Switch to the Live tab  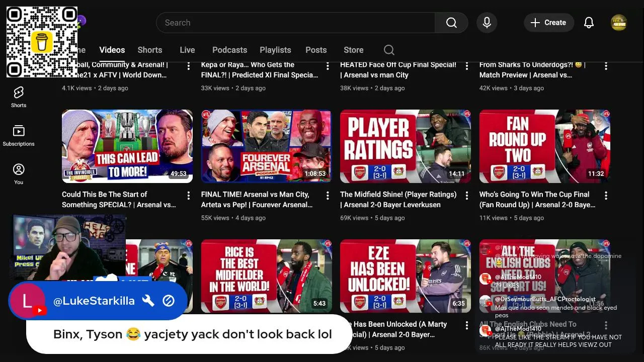187,50
